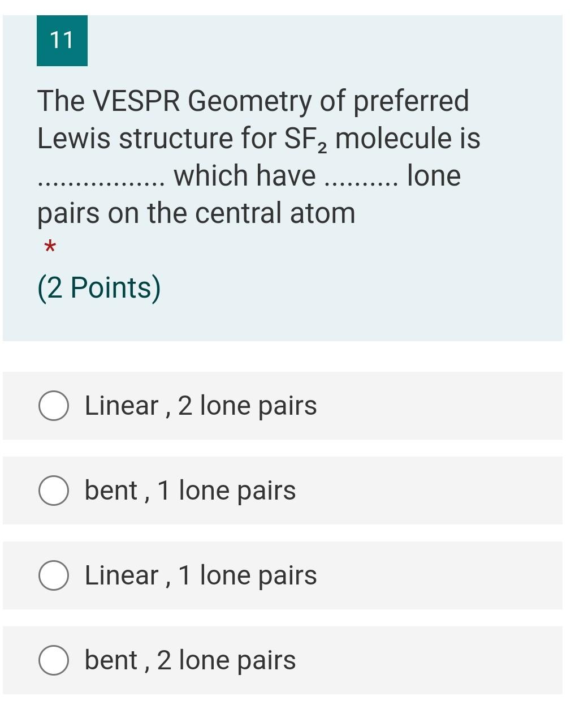Click the last answer option row
This screenshot has height=705, width=588.
(283, 660)
